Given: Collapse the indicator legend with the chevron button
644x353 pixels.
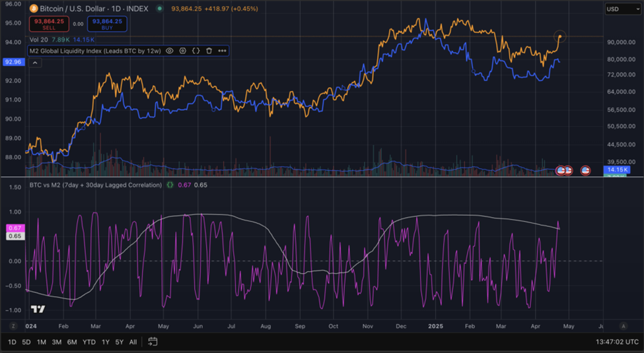Looking at the screenshot, I should [35, 63].
